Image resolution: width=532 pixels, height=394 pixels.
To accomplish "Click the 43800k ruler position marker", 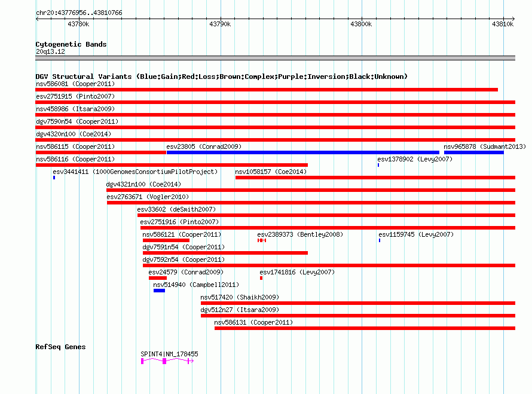I will [x=361, y=24].
